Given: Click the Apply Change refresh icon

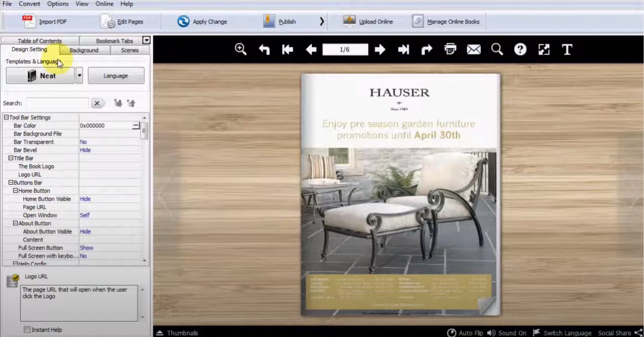Looking at the screenshot, I should pos(183,21).
